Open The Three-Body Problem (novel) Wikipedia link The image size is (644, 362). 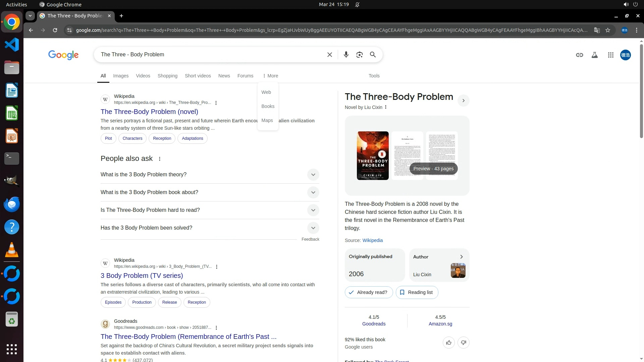149,112
